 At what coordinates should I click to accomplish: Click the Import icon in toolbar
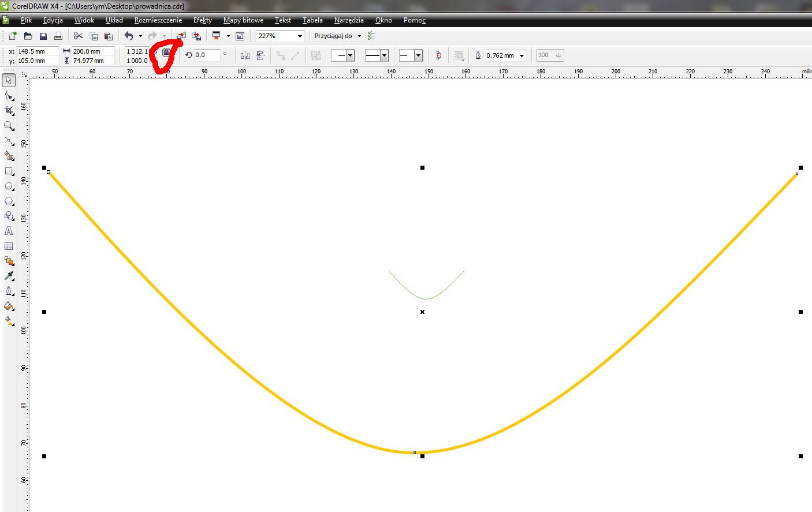[181, 36]
